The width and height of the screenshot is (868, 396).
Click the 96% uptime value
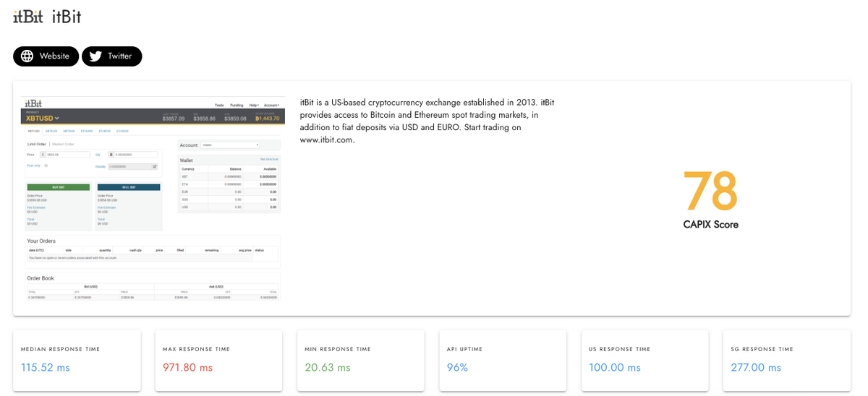coord(457,368)
